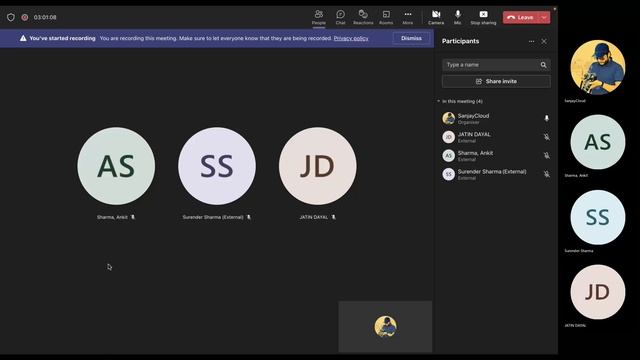The image size is (640, 360).
Task: Select Sharma, Ankit in participants list
Action: point(496,156)
